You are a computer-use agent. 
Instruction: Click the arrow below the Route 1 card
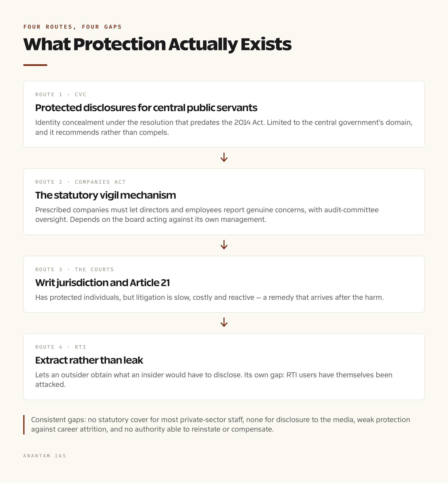[224, 157]
